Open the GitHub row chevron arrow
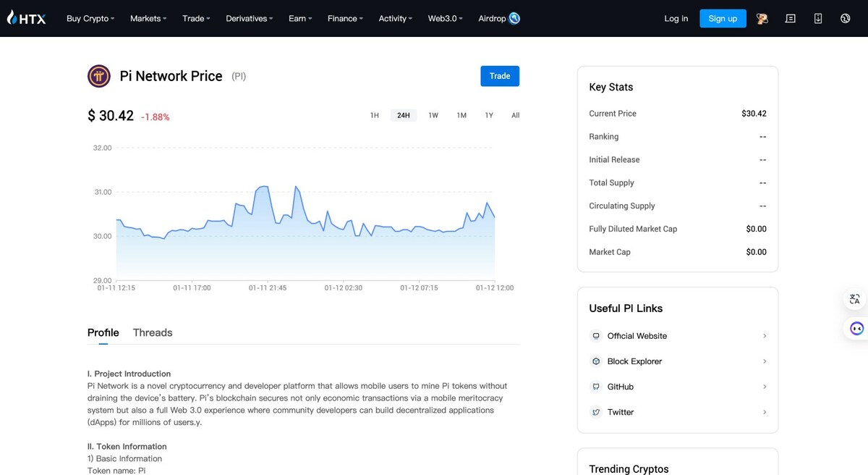The height and width of the screenshot is (475, 868). (x=765, y=387)
